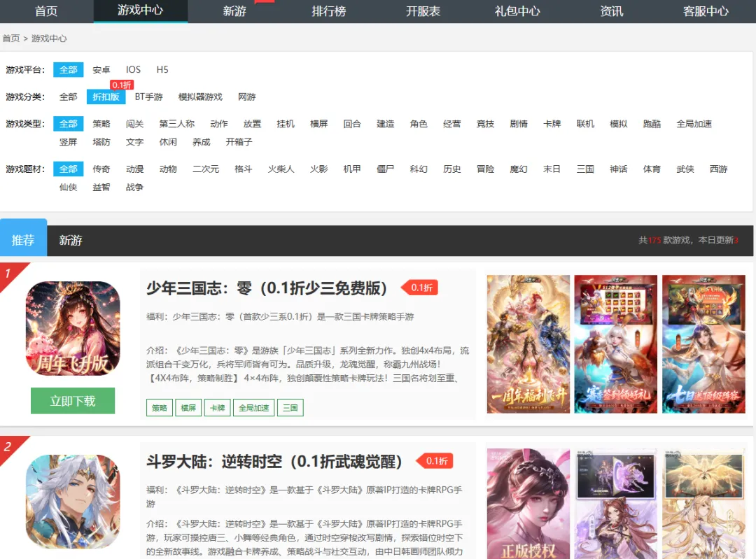This screenshot has height=559, width=756.
Task: Click the red 0.1折 label above 折扣版
Action: 122,85
